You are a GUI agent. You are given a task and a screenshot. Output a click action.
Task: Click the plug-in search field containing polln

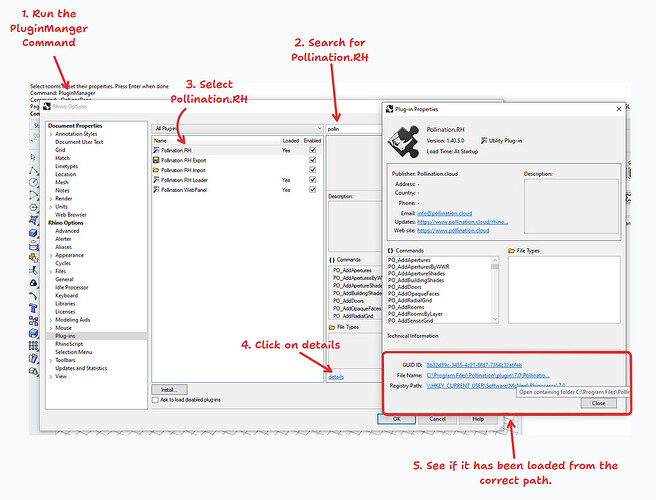coord(354,129)
